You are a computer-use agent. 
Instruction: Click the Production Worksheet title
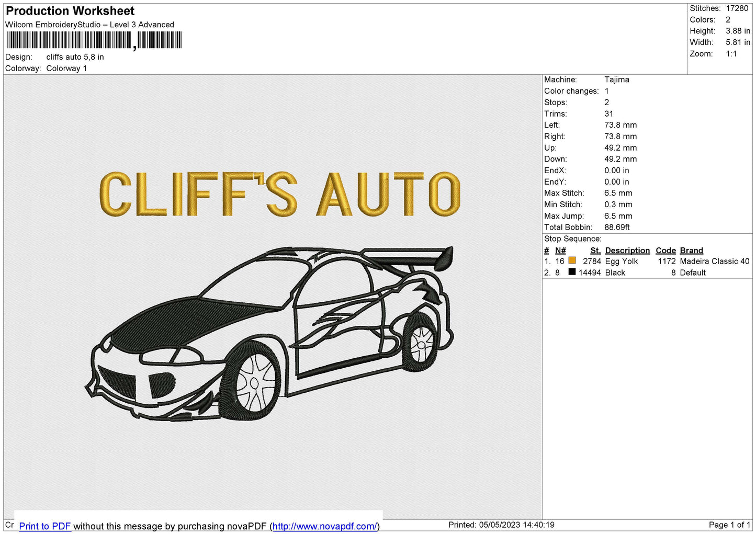pyautogui.click(x=70, y=11)
